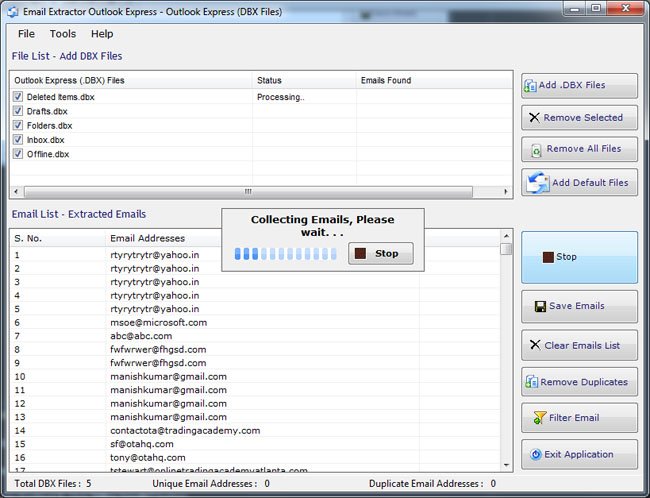Viewport: 650px width, 498px height.
Task: Click the X icon on Clear Emails List
Action: [535, 345]
